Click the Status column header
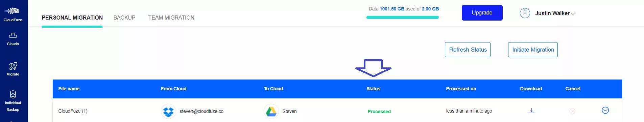The height and width of the screenshot is (122, 644). click(x=374, y=89)
